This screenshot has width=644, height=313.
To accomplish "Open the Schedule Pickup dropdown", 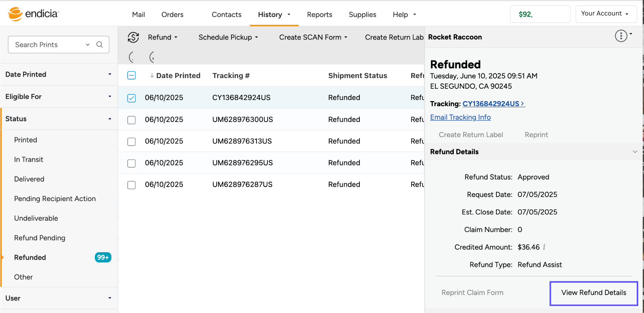I will pyautogui.click(x=228, y=37).
